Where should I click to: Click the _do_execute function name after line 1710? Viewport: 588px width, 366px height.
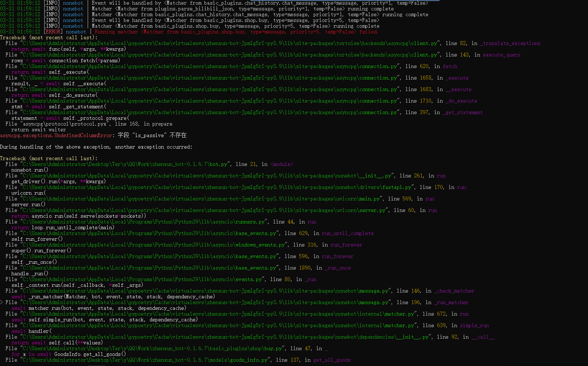click(461, 101)
